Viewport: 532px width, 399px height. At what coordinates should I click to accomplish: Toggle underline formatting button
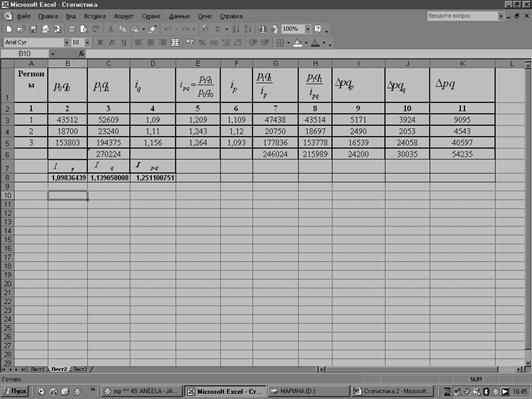124,43
